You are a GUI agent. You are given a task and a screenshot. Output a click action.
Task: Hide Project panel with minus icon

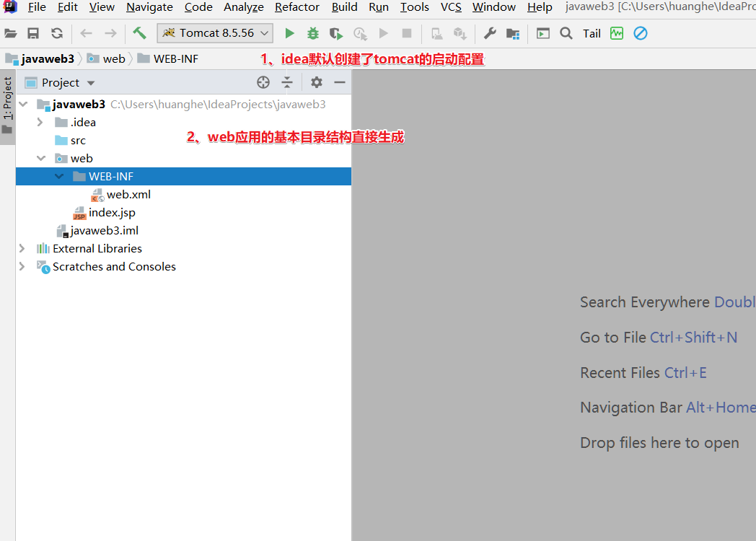click(340, 82)
